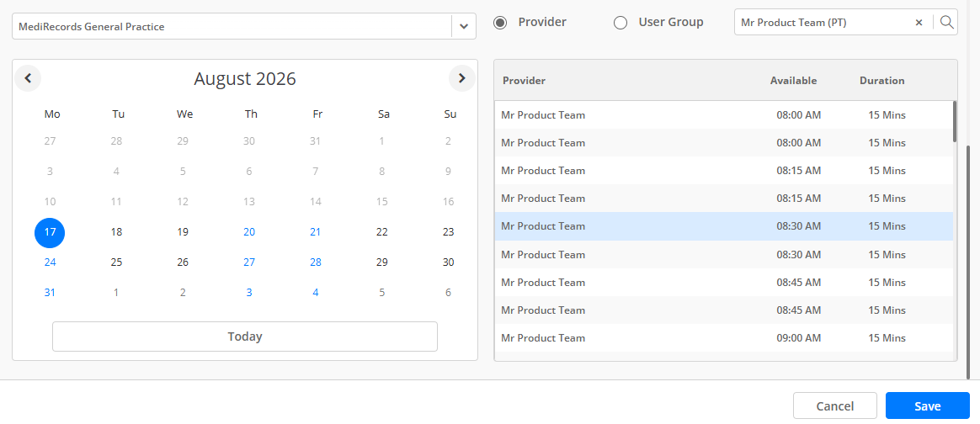Select August 30 in the last August week

448,262
